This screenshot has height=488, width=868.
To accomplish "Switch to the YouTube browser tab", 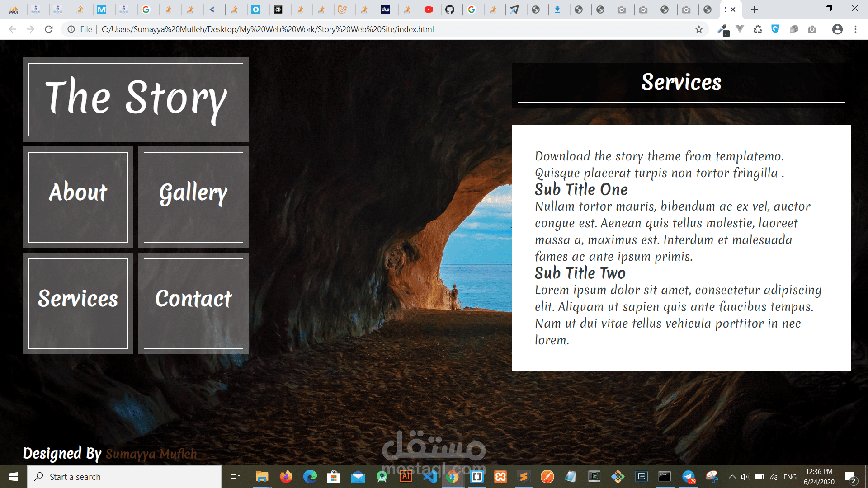I will click(x=429, y=9).
